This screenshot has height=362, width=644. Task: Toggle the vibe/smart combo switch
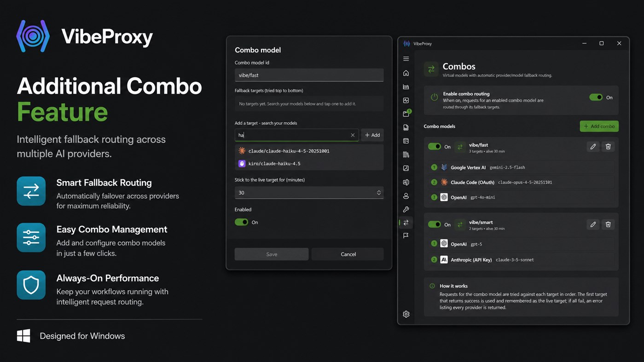tap(435, 224)
